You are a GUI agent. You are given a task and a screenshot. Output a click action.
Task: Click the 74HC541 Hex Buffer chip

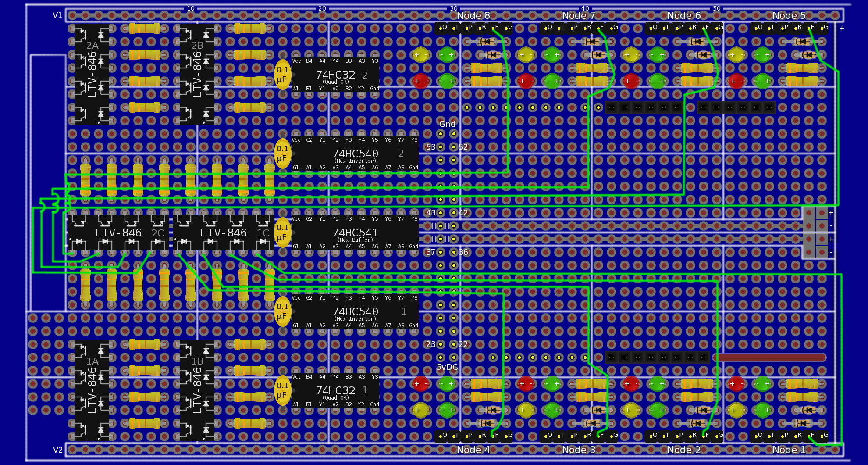pyautogui.click(x=355, y=232)
